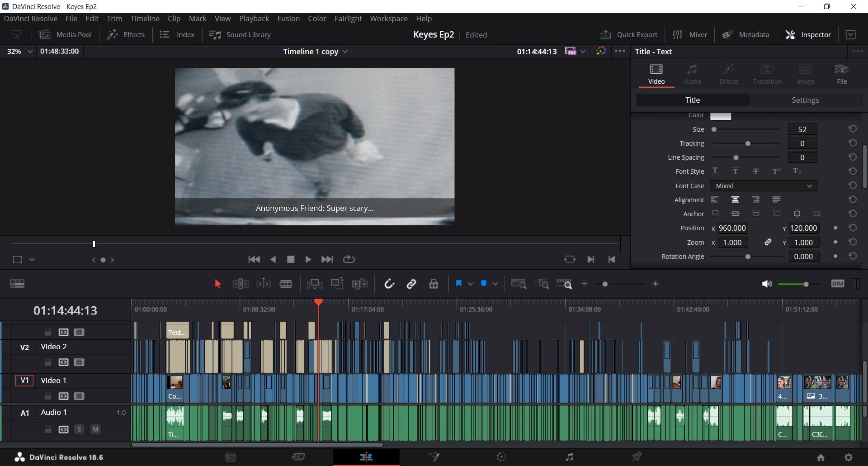Viewport: 868px width, 466px height.
Task: Reset the Size parameter
Action: click(853, 129)
